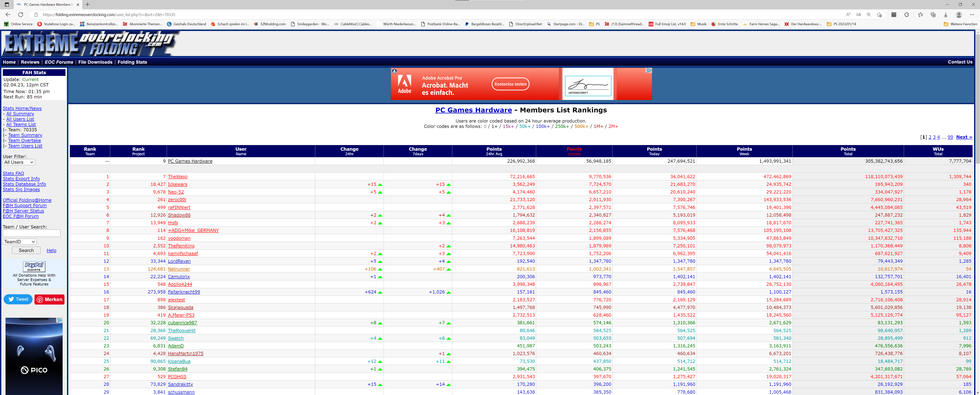Viewport: 980px width, 395px height.
Task: Click the Search button in sidebar
Action: (26, 250)
